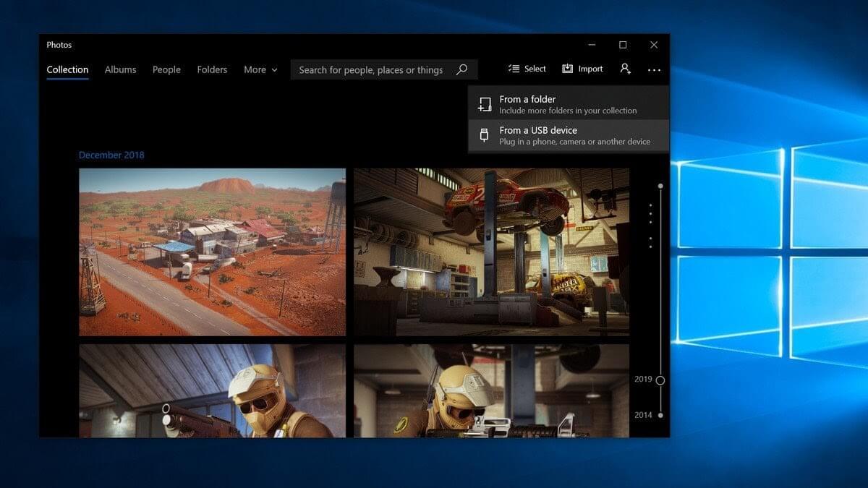Click the See more ellipsis icon

pos(655,69)
